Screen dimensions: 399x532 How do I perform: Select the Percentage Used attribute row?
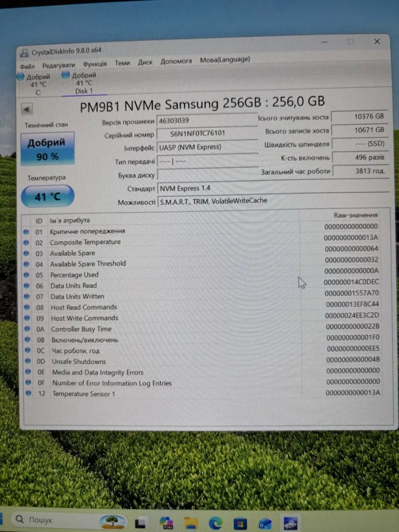(x=202, y=273)
